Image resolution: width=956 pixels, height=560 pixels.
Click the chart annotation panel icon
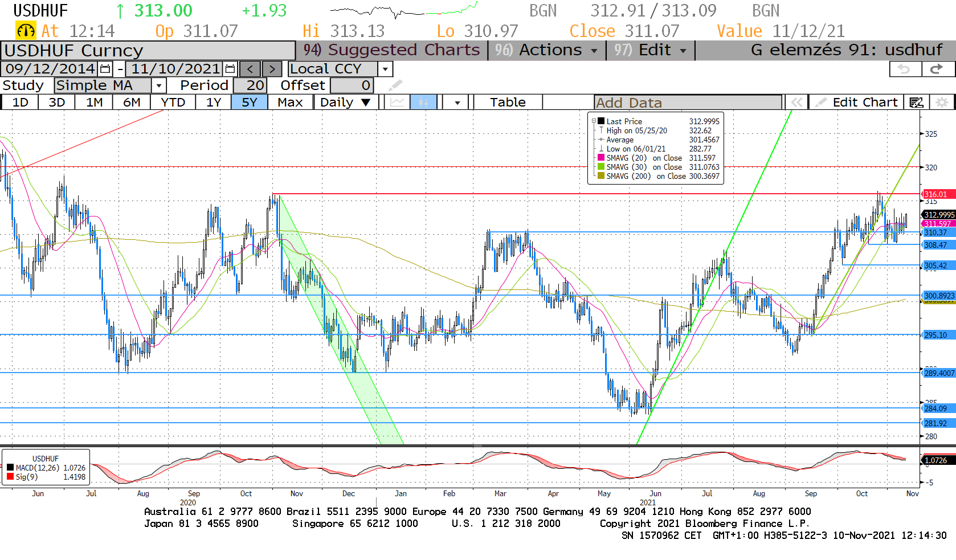tap(917, 103)
